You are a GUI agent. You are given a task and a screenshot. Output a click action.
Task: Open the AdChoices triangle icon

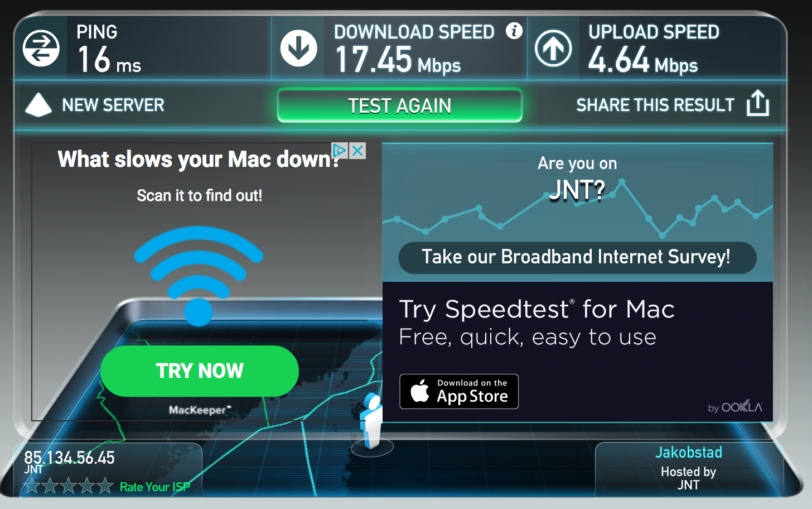tap(340, 151)
